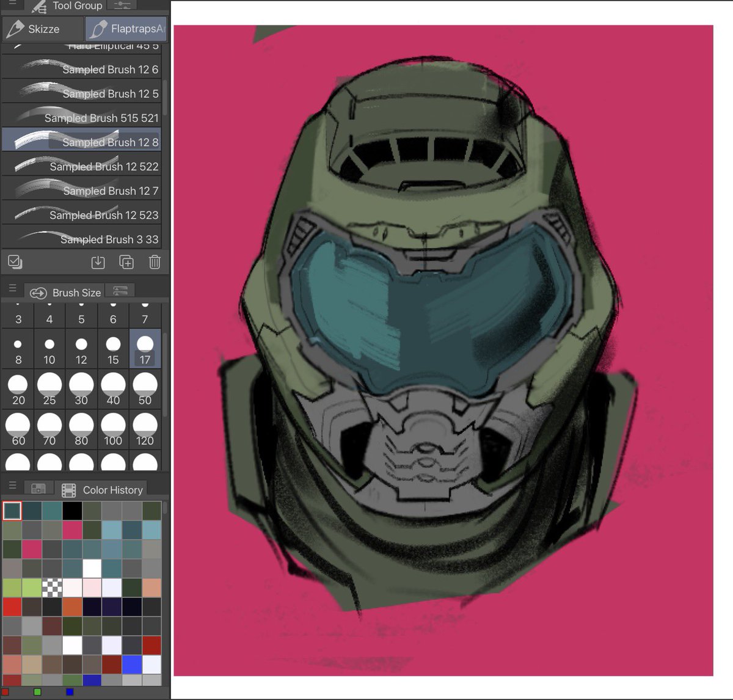Pick the bright red swatch in Color History
733x700 pixels.
12,607
